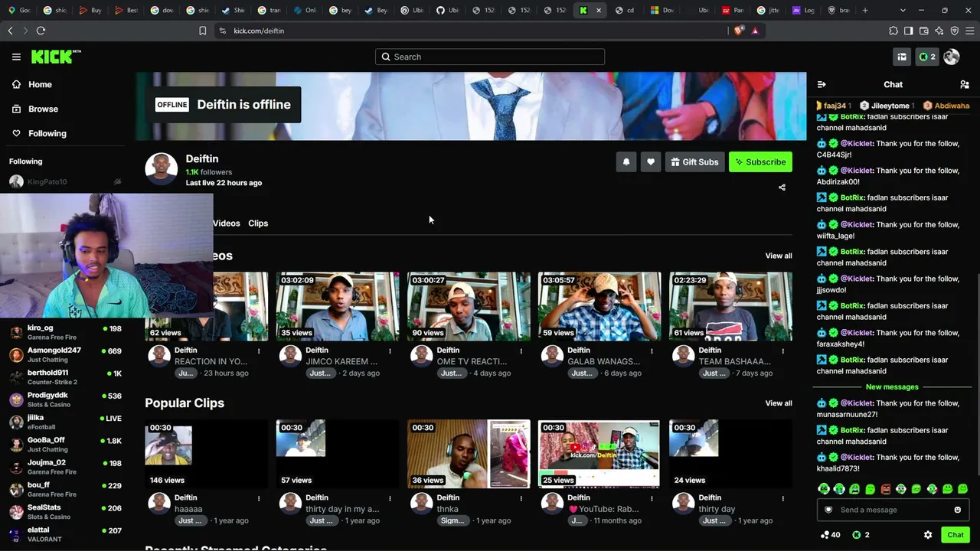Click the first green headphone emote

tap(824, 489)
